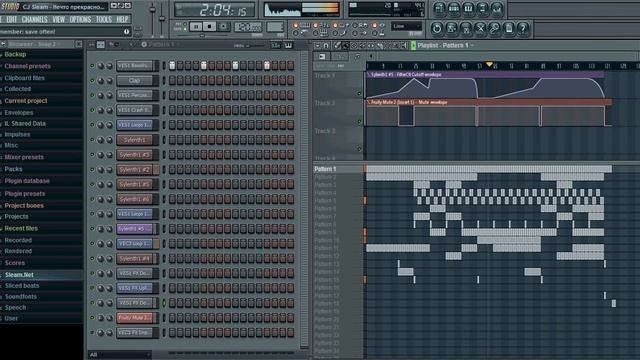Click the question mark help icon
Image resolution: width=640 pixels, height=360 pixels.
pyautogui.click(x=523, y=28)
